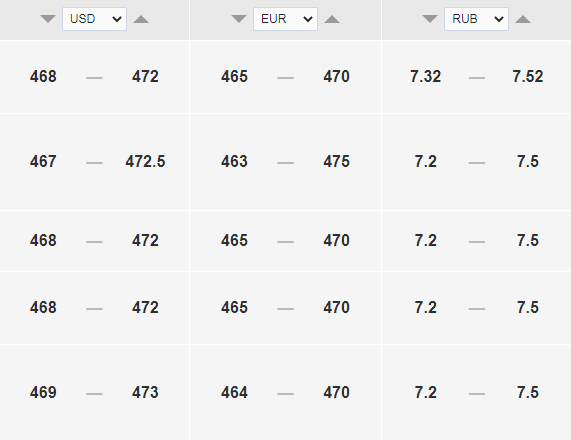Open the USD currency dropdown

(x=94, y=19)
